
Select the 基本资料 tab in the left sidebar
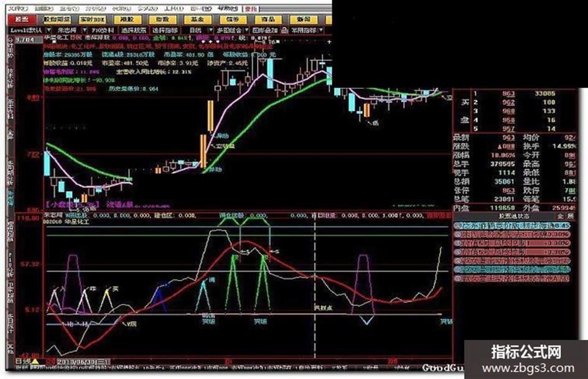click(11, 110)
